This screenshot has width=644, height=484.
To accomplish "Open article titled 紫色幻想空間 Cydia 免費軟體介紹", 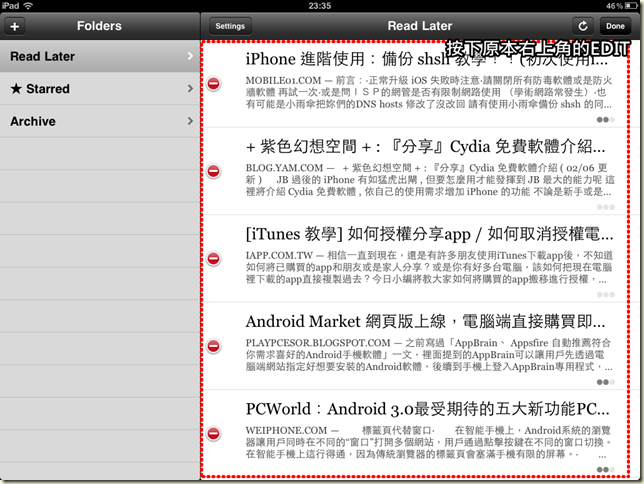I will 425,146.
